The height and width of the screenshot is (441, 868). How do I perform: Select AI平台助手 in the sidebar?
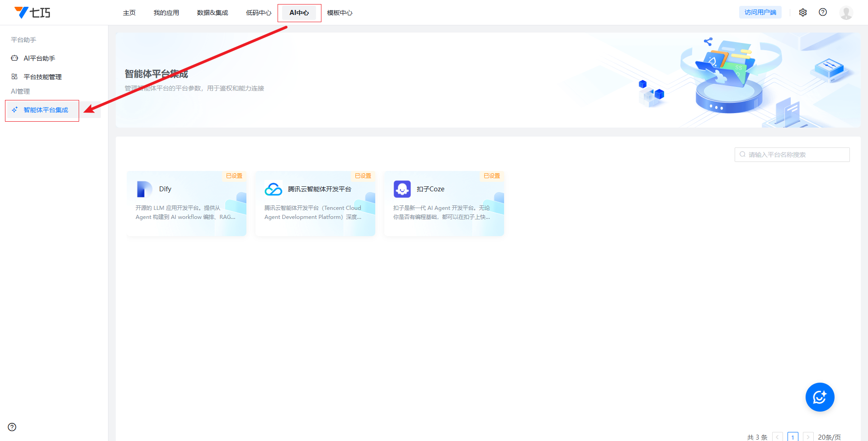coord(39,58)
